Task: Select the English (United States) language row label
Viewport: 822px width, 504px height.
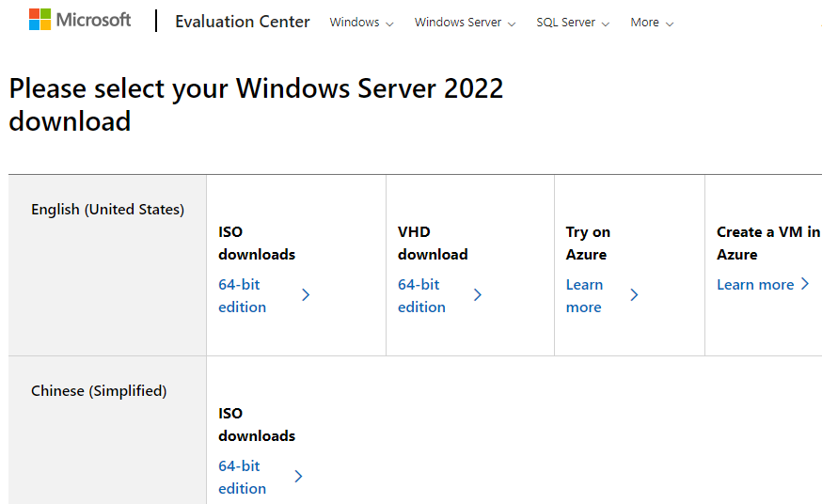Action: tap(107, 210)
